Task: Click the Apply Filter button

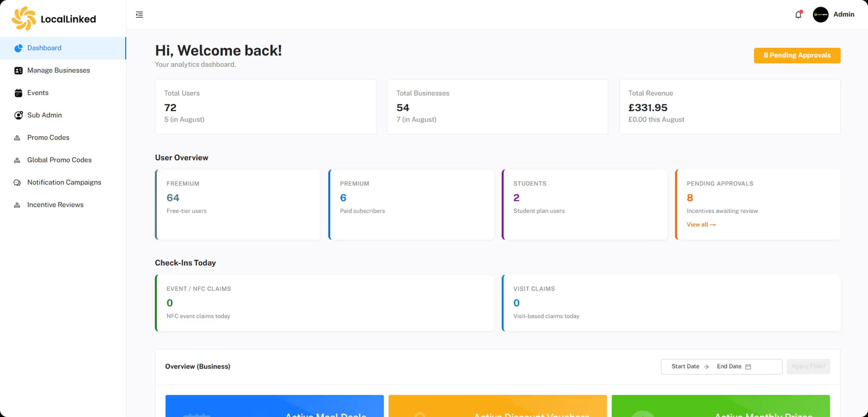Action: [x=808, y=366]
